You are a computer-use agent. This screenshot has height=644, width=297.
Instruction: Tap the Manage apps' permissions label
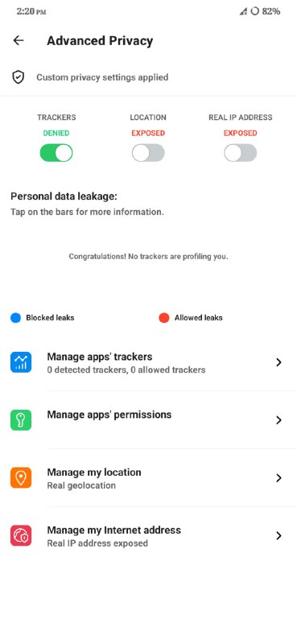click(109, 415)
